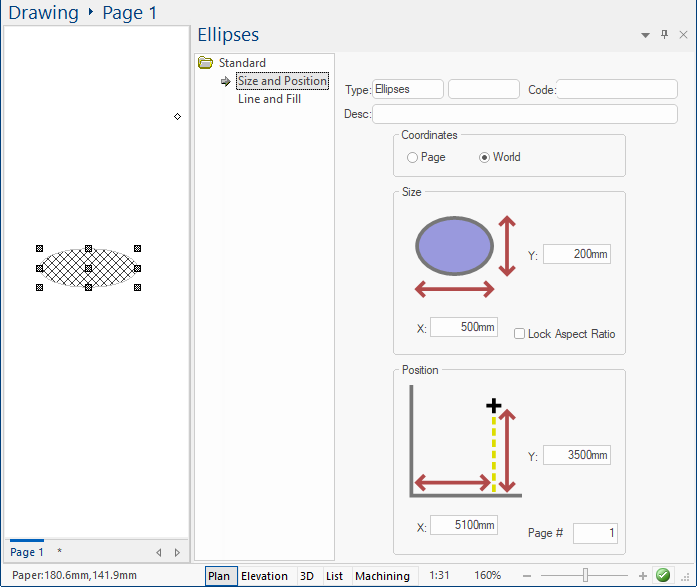Click Drawing in the breadcrumb
The height and width of the screenshot is (587, 697).
pos(43,13)
